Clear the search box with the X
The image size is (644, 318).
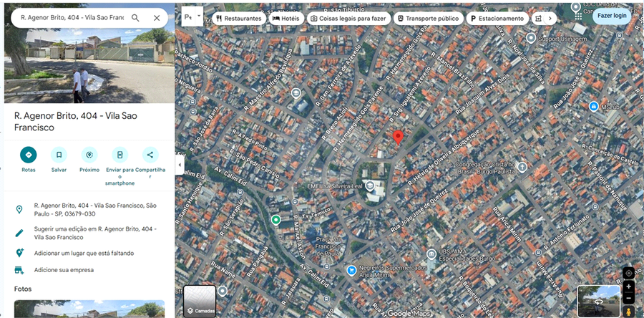(157, 18)
